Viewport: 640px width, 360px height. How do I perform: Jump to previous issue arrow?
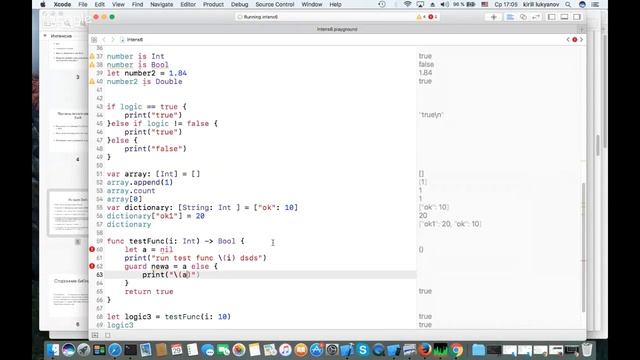(568, 40)
